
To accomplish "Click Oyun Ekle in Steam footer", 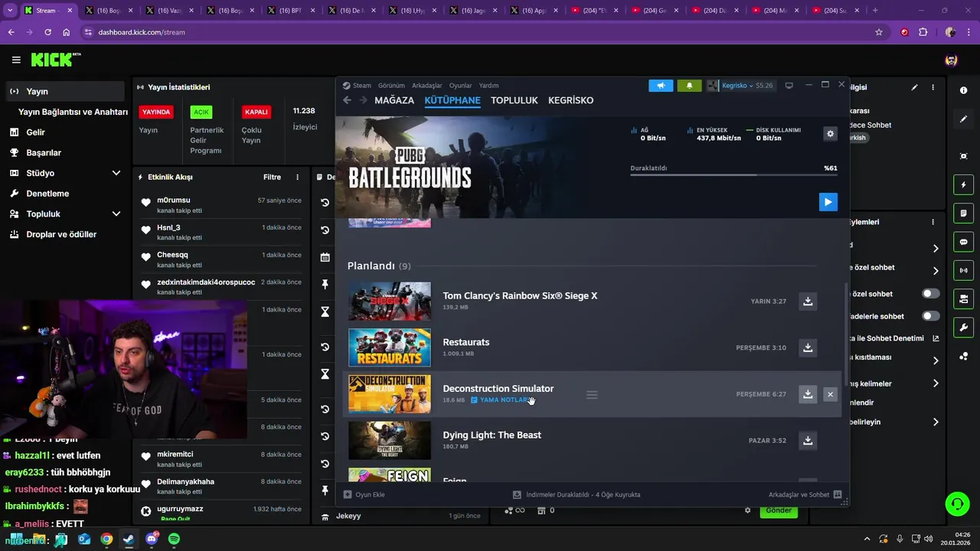I will [x=364, y=494].
